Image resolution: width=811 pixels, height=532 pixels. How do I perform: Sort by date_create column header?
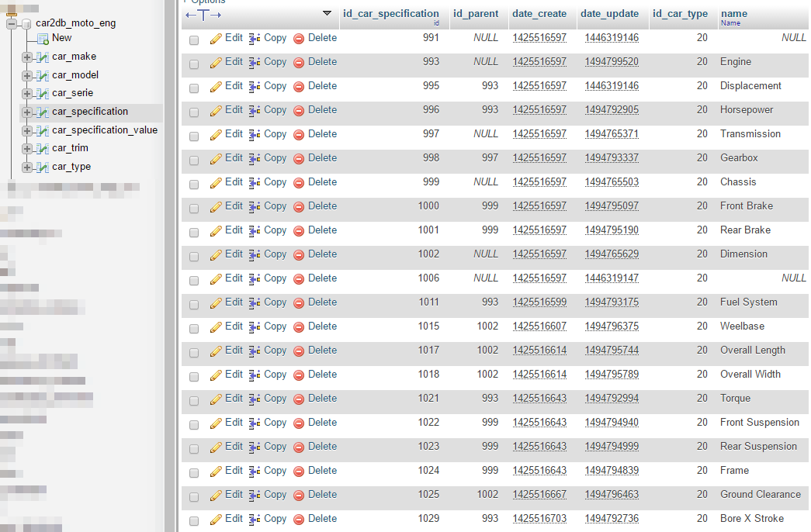539,14
